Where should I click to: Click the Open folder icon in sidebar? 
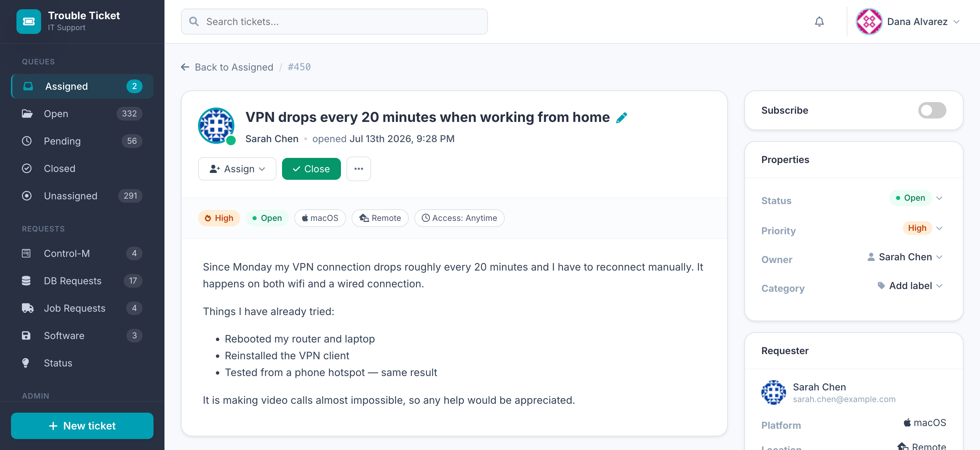coord(27,114)
